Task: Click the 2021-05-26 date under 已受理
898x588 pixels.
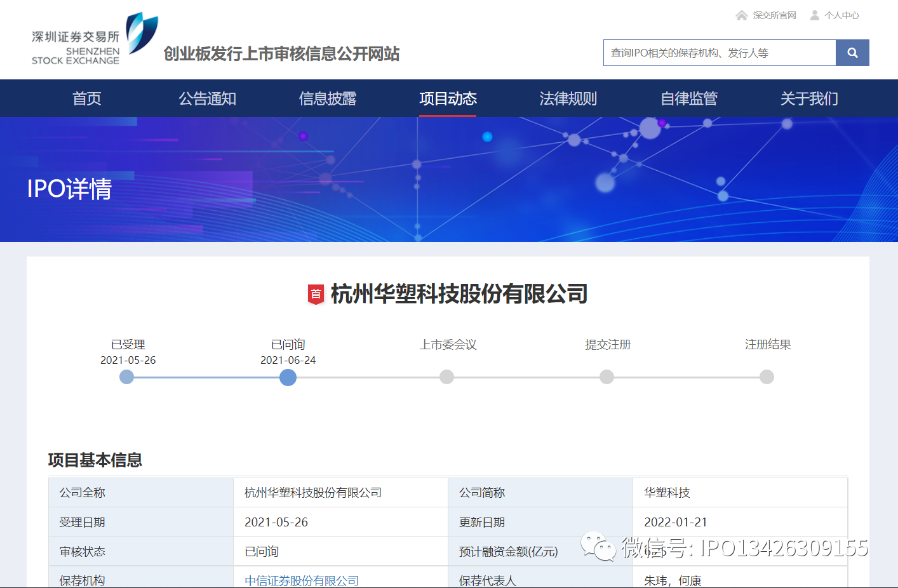Action: pos(128,360)
